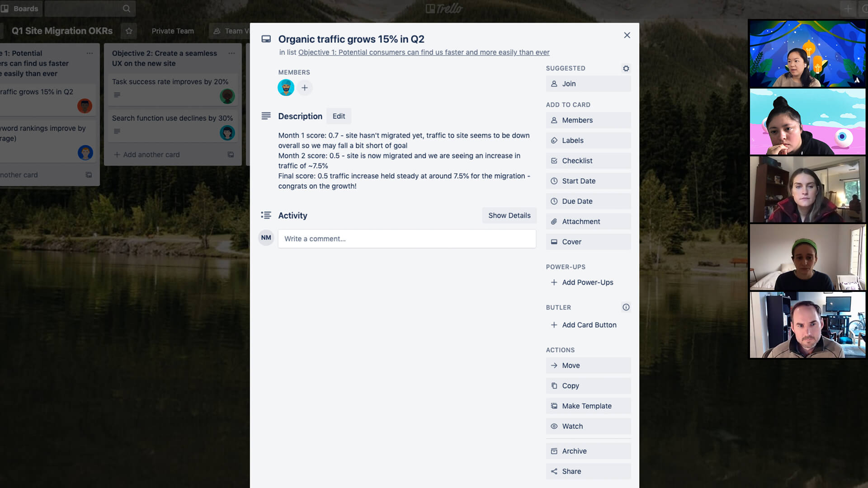
Task: Click the Cover icon in Add to Card
Action: click(x=554, y=241)
